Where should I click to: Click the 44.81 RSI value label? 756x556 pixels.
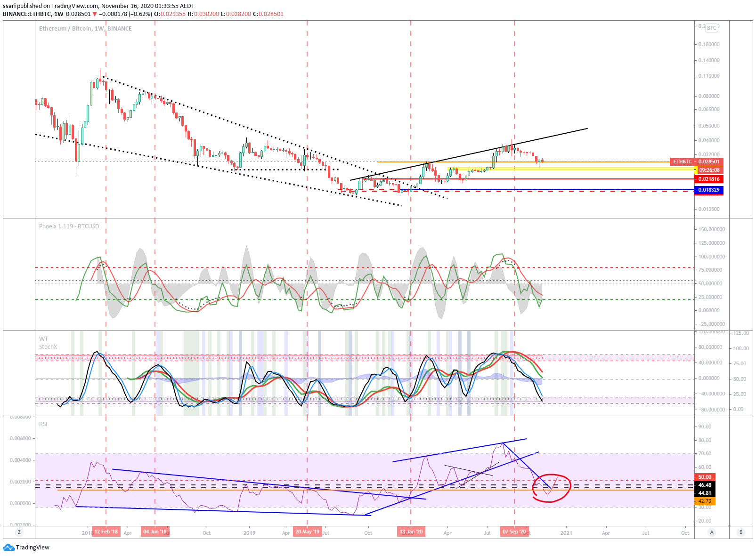point(705,493)
